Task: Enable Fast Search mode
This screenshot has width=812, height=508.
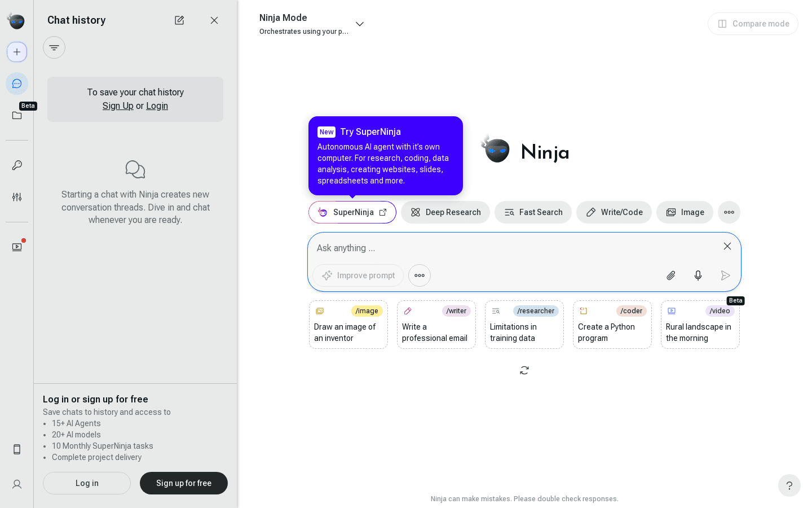Action: point(533,212)
